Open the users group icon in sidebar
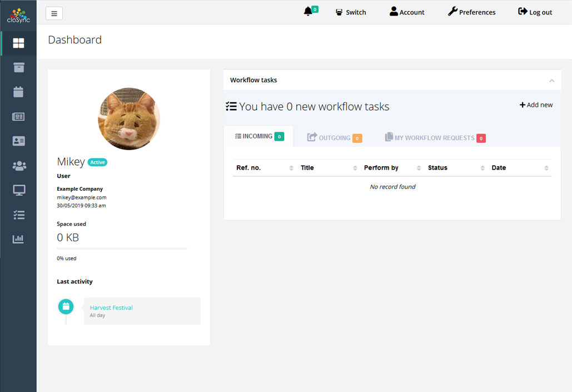The width and height of the screenshot is (572, 392). point(18,166)
